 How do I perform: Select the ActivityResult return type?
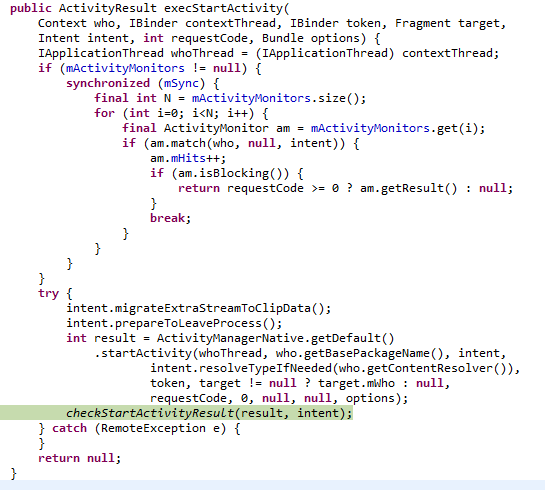point(107,8)
